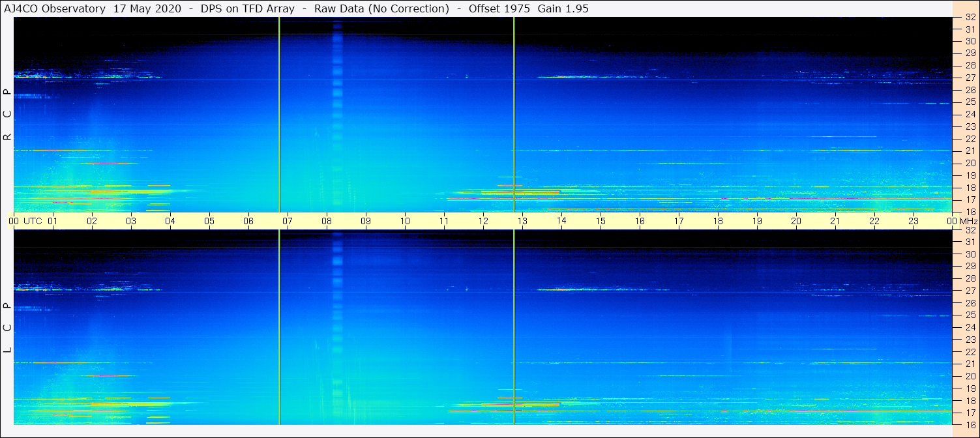Click the '21' hour label on time axis

835,221
